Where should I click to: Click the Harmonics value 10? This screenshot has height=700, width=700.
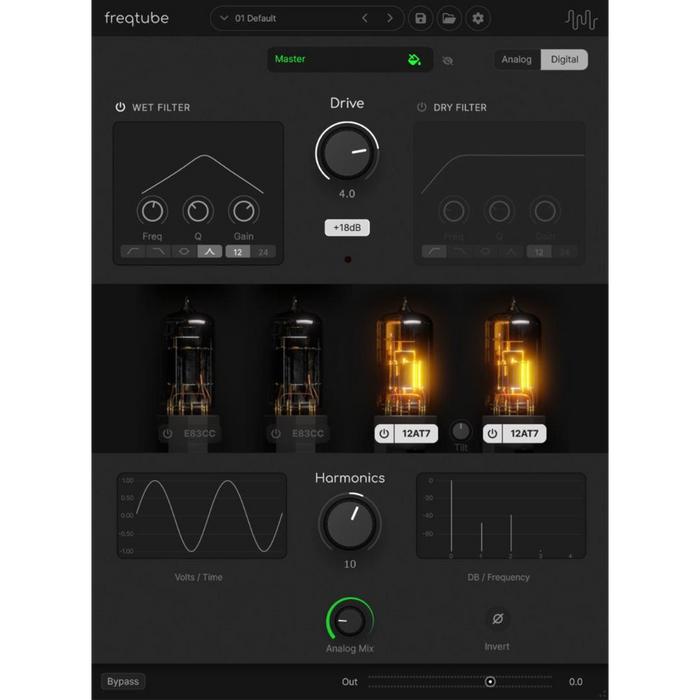(350, 564)
